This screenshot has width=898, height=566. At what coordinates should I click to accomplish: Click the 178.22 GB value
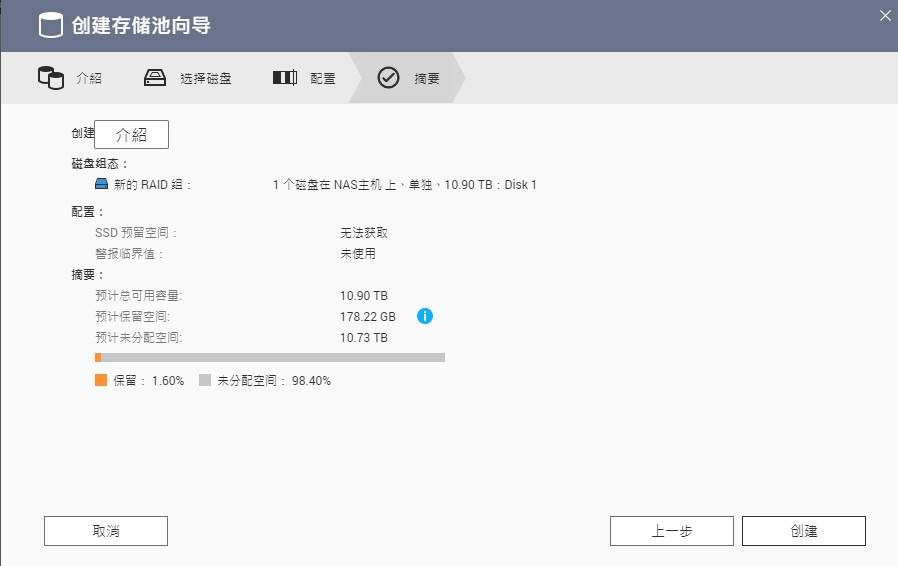pos(368,316)
